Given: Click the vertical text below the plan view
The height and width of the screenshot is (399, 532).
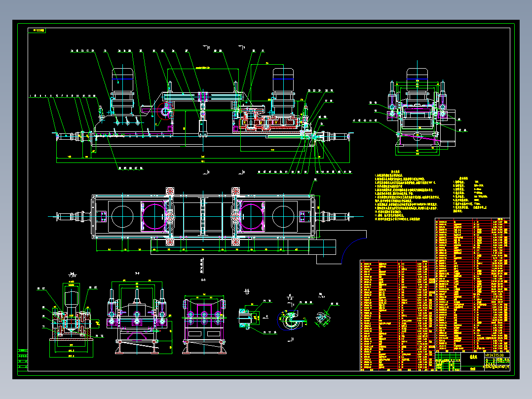Looking at the screenshot, I should click(201, 266).
